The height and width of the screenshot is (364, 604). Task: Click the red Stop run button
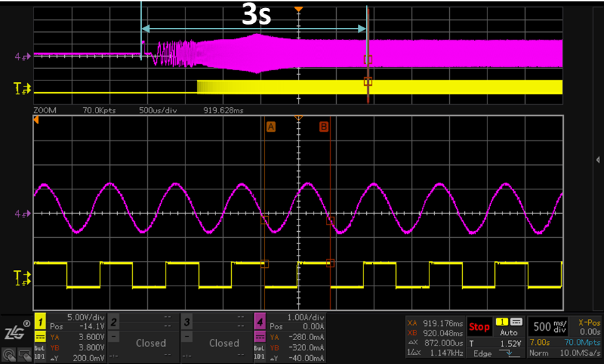coord(479,327)
